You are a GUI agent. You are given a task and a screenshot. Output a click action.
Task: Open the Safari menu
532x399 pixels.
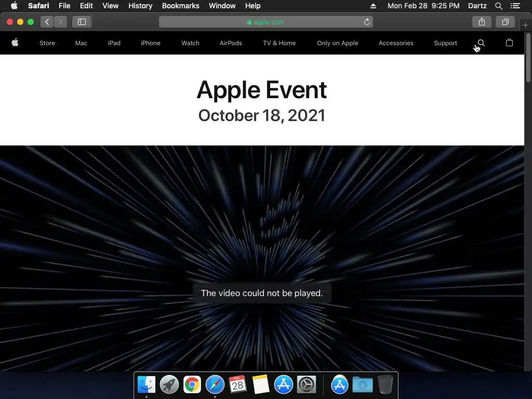pyautogui.click(x=38, y=6)
